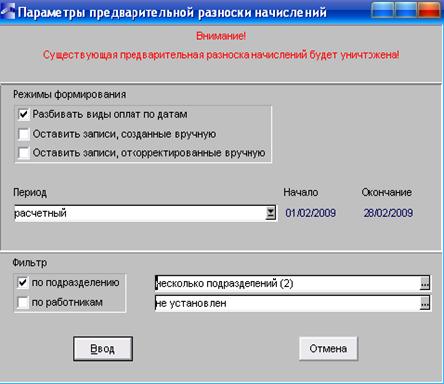Select the 'расчетный' period combo box
The width and height of the screenshot is (444, 384).
[145, 213]
